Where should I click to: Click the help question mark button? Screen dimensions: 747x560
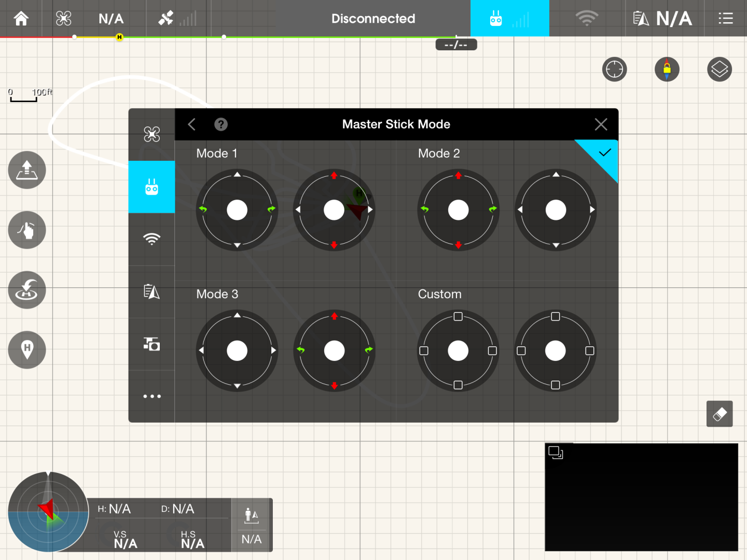coord(221,124)
